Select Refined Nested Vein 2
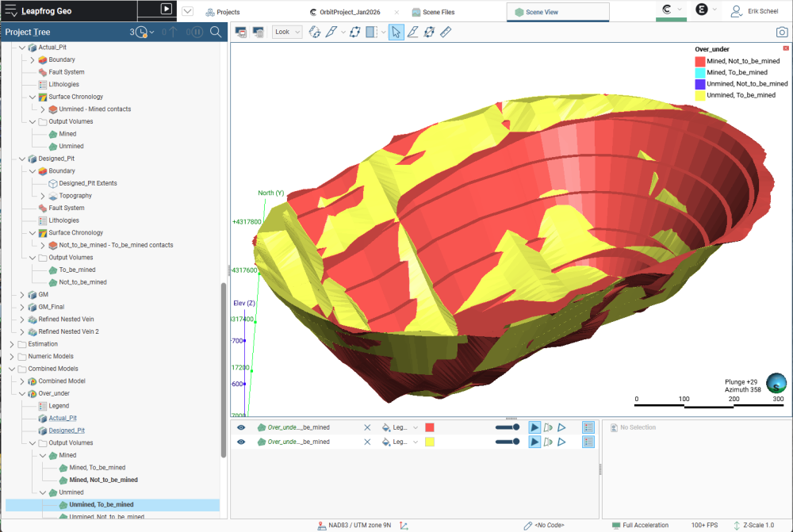This screenshot has height=532, width=793. point(68,331)
